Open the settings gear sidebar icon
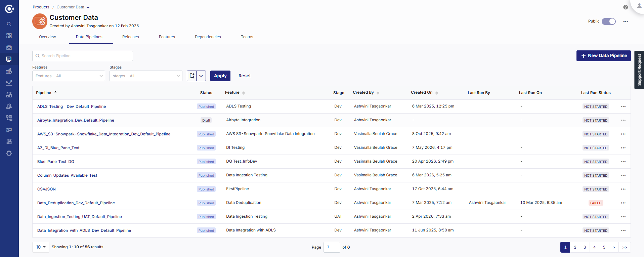Image resolution: width=644 pixels, height=257 pixels. click(x=9, y=153)
